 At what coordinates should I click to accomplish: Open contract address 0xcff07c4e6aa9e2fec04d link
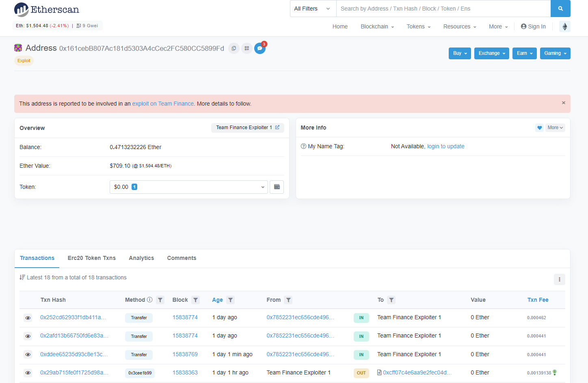pyautogui.click(x=417, y=372)
